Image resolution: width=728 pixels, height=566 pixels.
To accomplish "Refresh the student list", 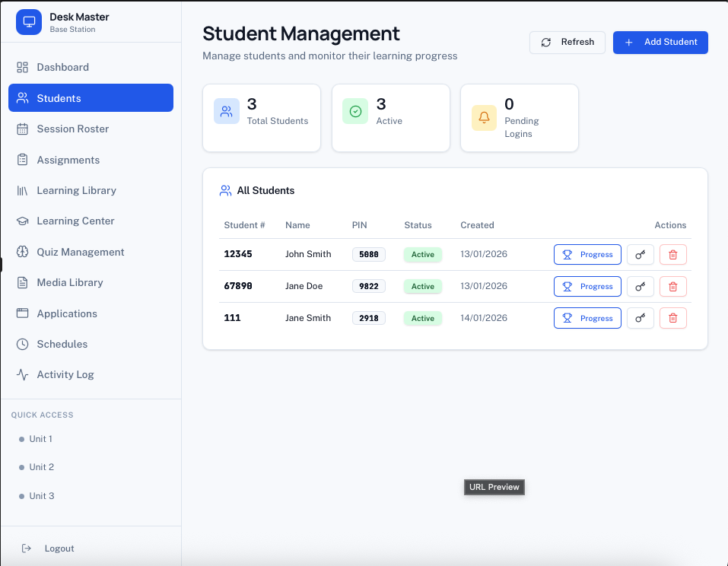I will (567, 43).
